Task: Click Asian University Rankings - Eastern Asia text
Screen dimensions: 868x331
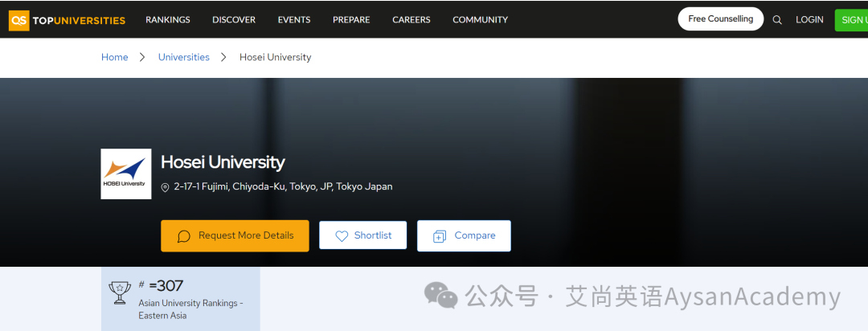Action: click(x=191, y=309)
